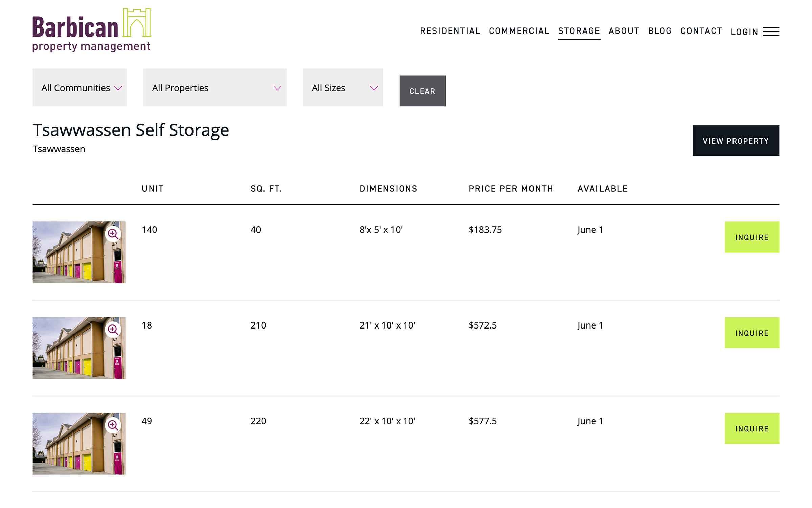Click the unit number 18 cell
Viewport: 812px width, 508px height.
point(146,325)
